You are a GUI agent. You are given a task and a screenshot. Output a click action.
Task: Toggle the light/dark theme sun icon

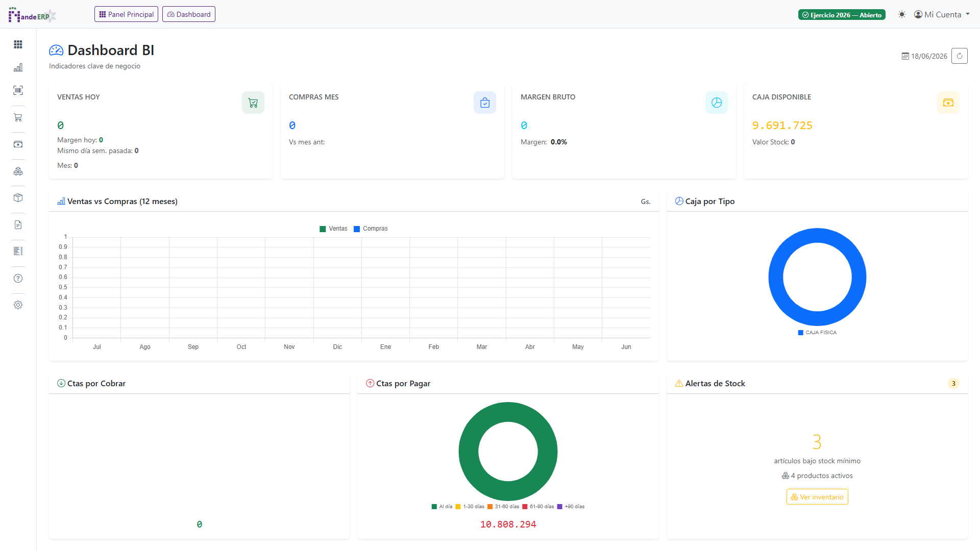pos(902,14)
